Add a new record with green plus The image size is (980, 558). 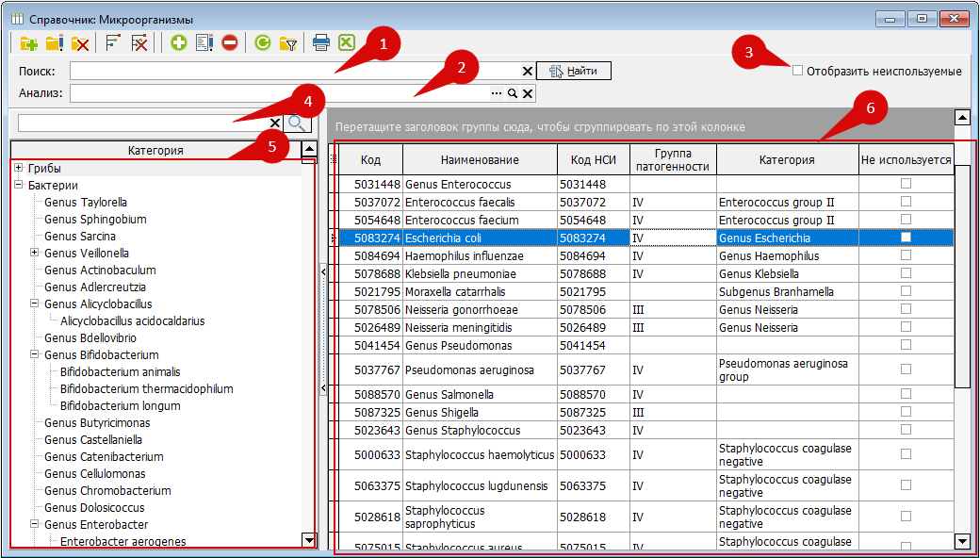[179, 43]
